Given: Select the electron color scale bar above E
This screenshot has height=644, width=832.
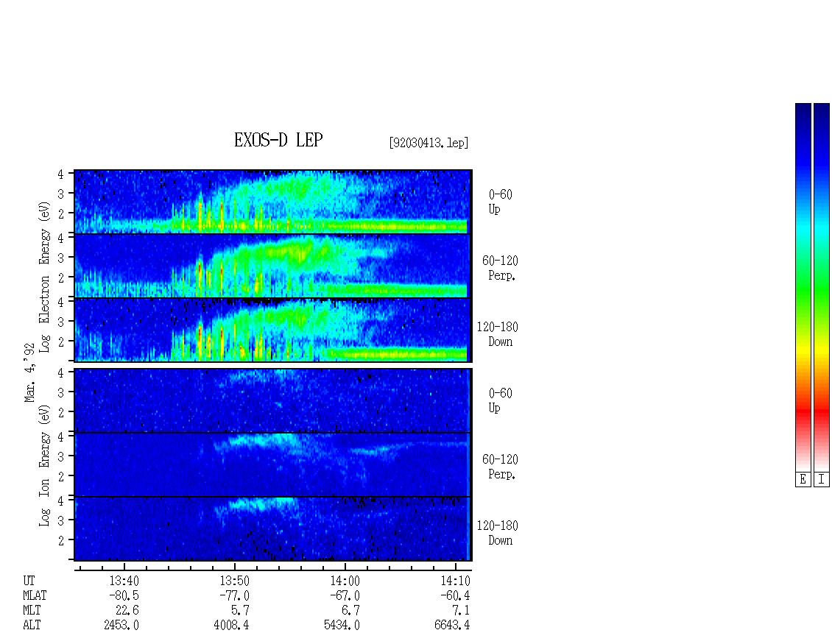Looking at the screenshot, I should [x=803, y=287].
